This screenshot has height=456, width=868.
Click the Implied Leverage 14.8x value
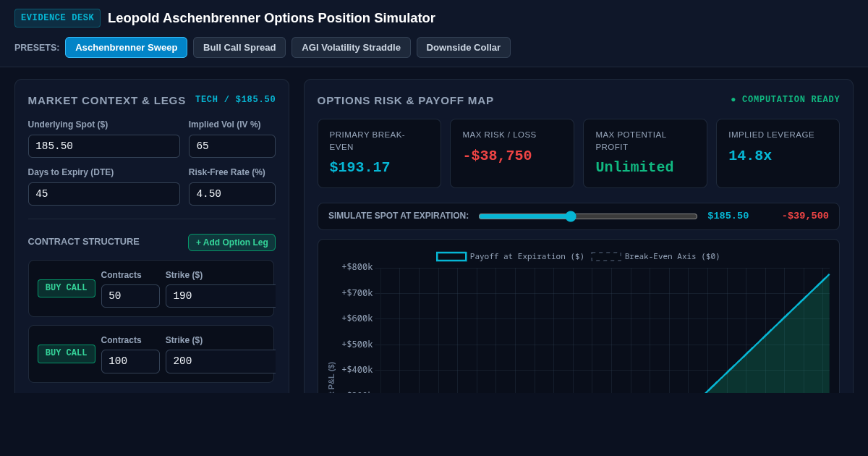(750, 156)
